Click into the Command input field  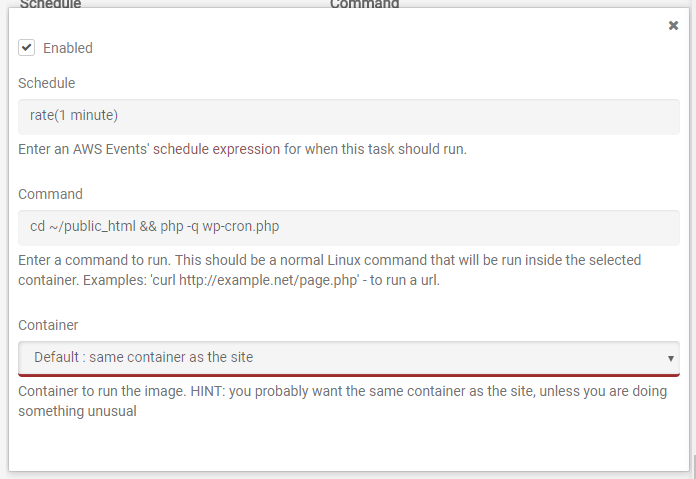348,226
